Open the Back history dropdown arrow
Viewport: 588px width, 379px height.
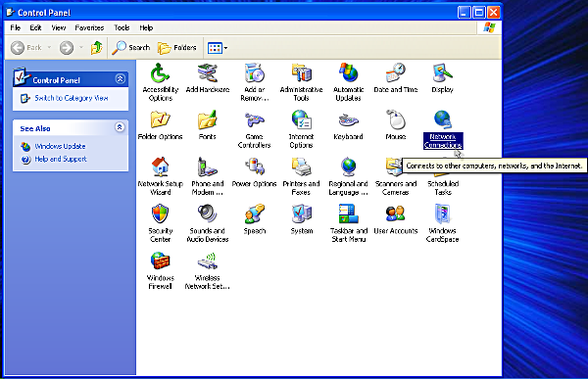(49, 48)
